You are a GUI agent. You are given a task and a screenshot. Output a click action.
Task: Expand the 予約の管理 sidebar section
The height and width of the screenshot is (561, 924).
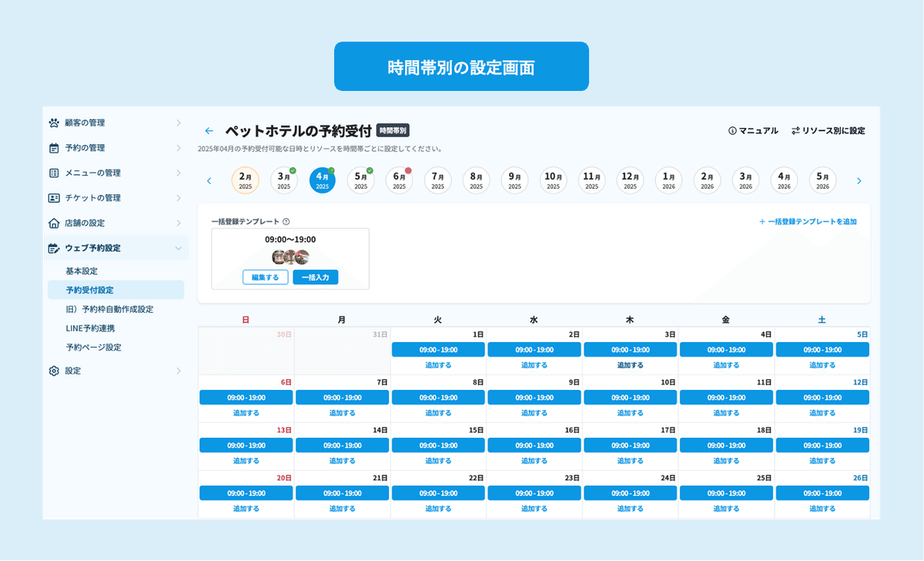click(x=179, y=147)
